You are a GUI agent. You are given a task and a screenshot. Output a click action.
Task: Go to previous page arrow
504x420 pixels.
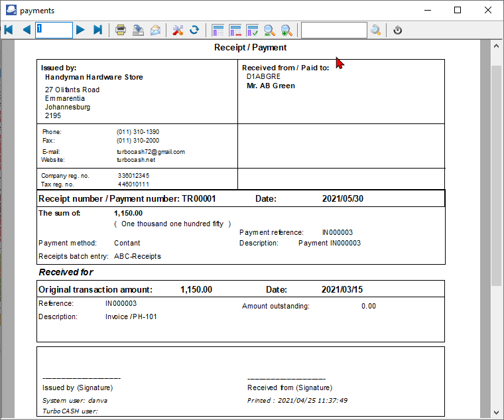point(27,30)
